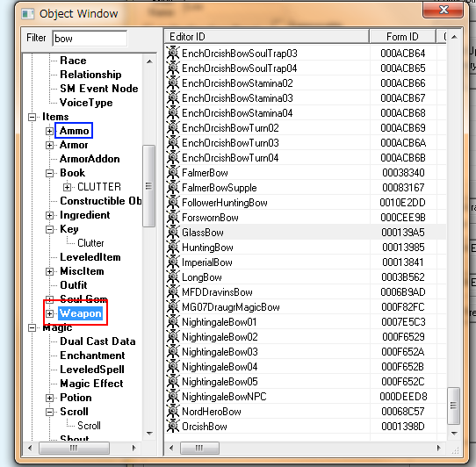Expand the Weapon tree node
This screenshot has width=476, height=467.
(49, 313)
